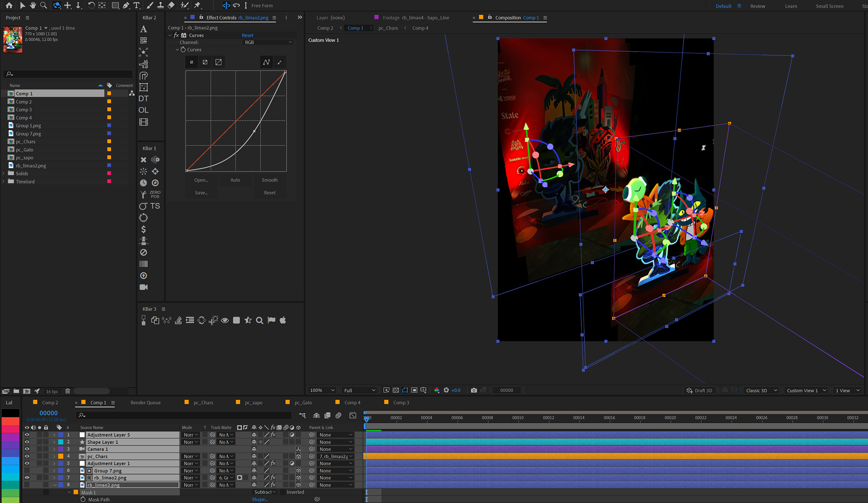
Task: Switch to Comp 3 timeline tab
Action: (x=401, y=403)
